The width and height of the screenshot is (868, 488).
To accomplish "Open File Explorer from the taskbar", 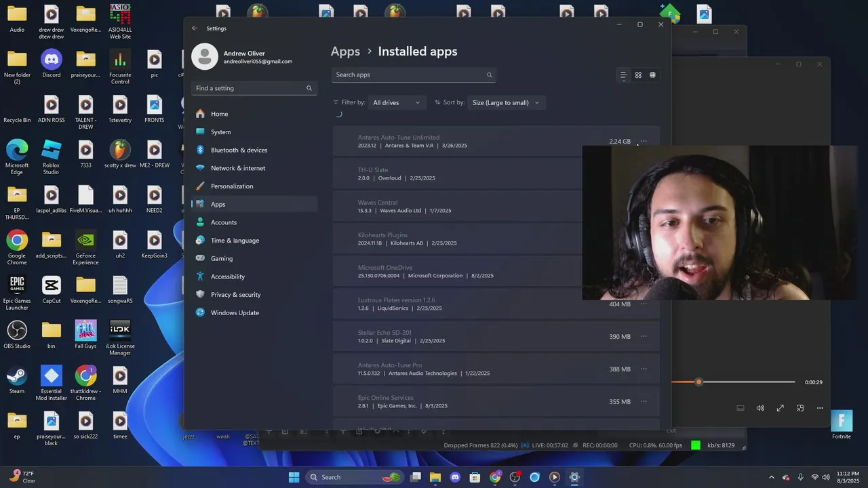I will (435, 477).
